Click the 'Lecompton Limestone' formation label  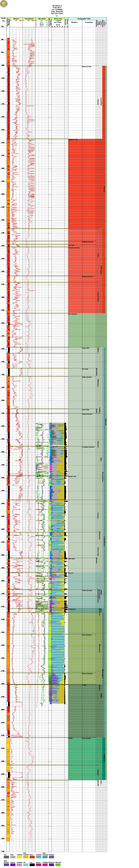click(88, 447)
